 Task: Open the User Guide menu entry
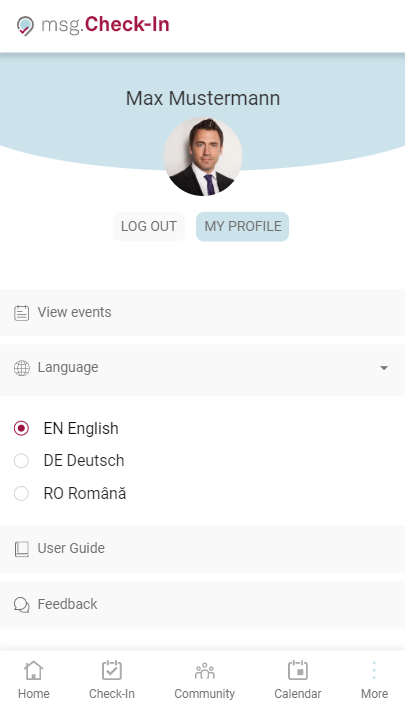[202, 549]
